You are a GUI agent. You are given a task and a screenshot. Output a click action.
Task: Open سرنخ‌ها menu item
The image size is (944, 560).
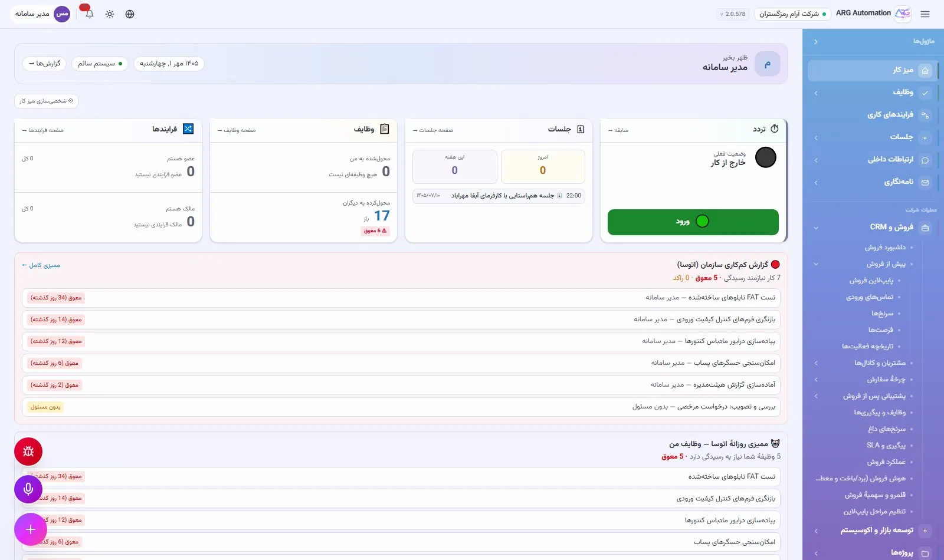pos(882,314)
